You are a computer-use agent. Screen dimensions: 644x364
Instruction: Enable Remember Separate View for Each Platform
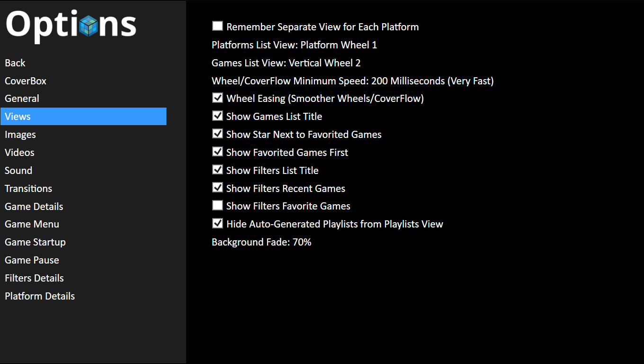click(217, 26)
